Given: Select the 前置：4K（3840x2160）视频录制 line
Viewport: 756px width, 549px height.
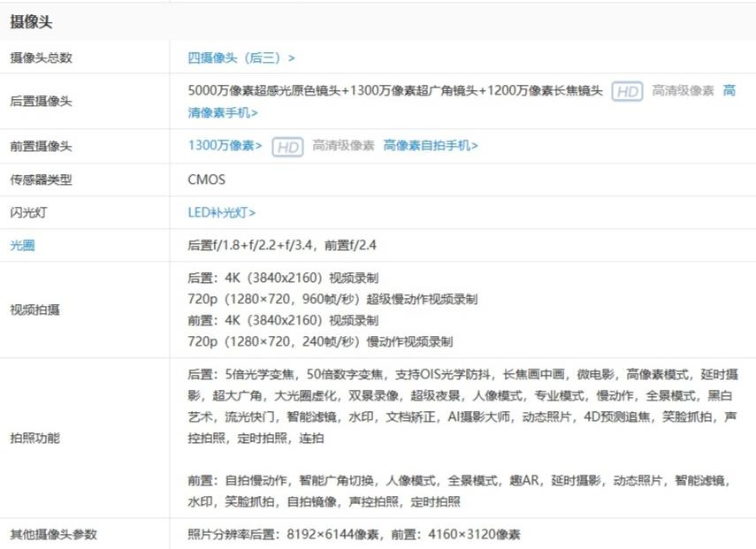Looking at the screenshot, I should (x=283, y=321).
